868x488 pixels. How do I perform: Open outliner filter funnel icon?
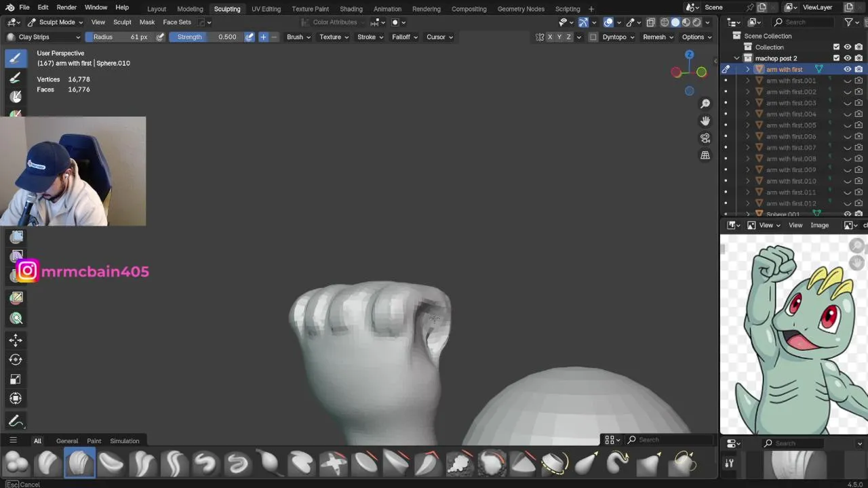(x=848, y=22)
